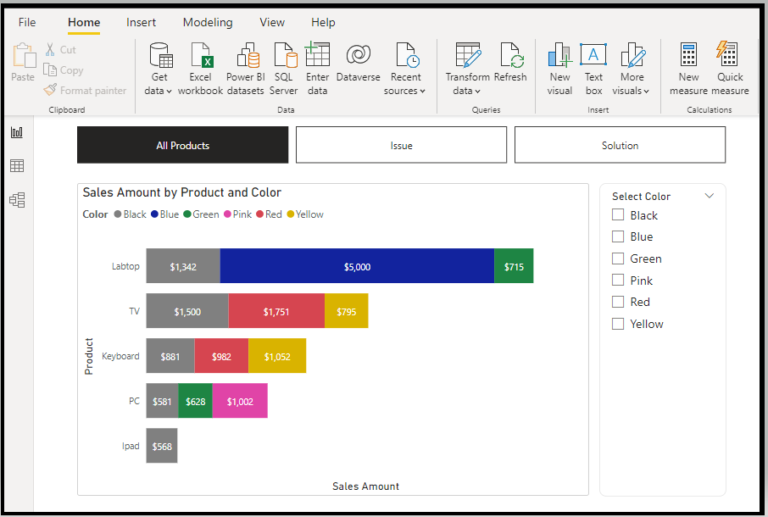Connect to SQL Server
Screen dimensions: 768x517
(284, 69)
